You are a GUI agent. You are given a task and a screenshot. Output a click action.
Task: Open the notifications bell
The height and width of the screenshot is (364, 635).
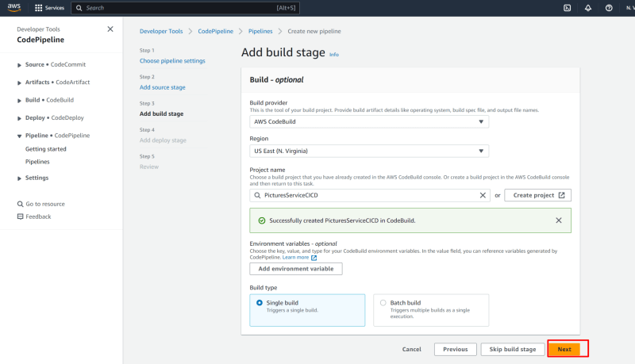point(588,8)
